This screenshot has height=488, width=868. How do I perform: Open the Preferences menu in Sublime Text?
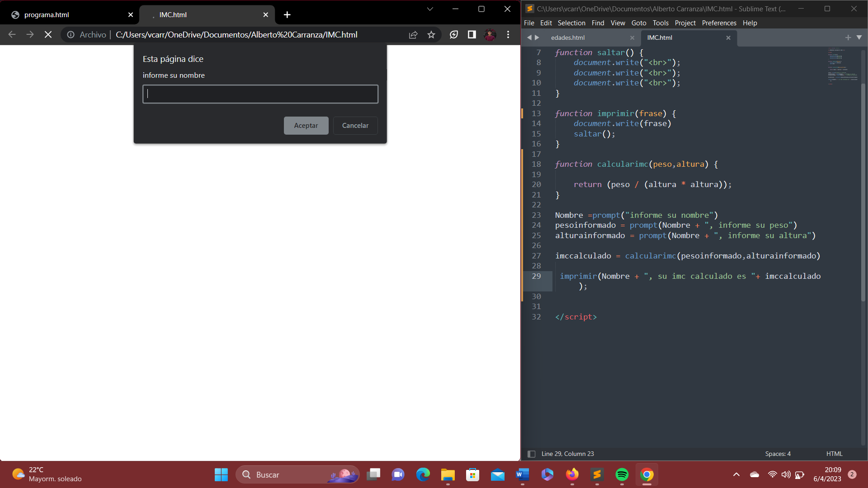[719, 23]
